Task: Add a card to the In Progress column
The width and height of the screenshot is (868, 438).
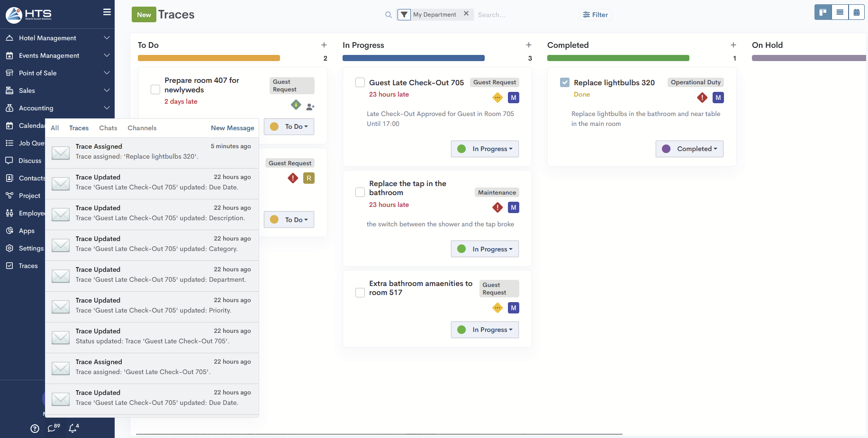Action: point(529,45)
